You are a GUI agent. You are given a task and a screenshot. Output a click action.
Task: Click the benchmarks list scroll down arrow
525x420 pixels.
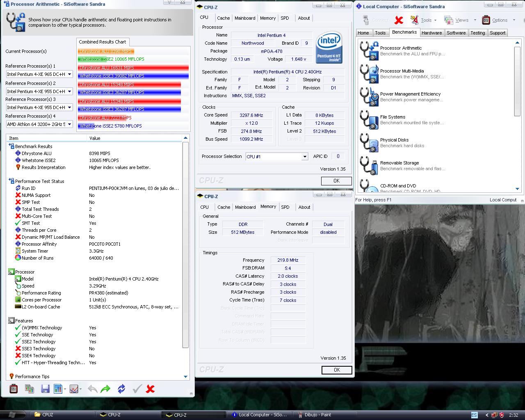(x=517, y=189)
